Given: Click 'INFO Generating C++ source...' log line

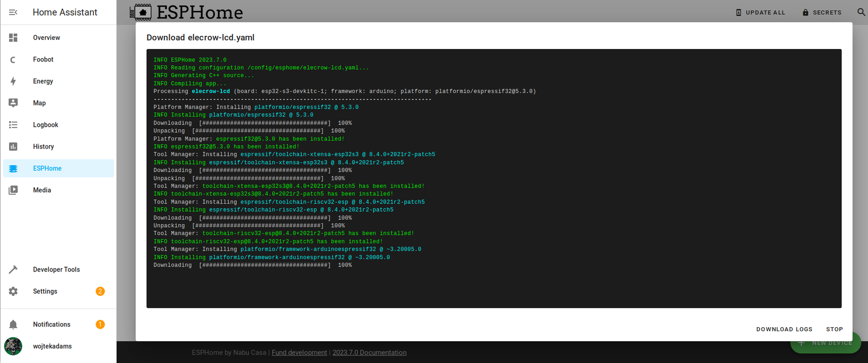Looking at the screenshot, I should (204, 76).
